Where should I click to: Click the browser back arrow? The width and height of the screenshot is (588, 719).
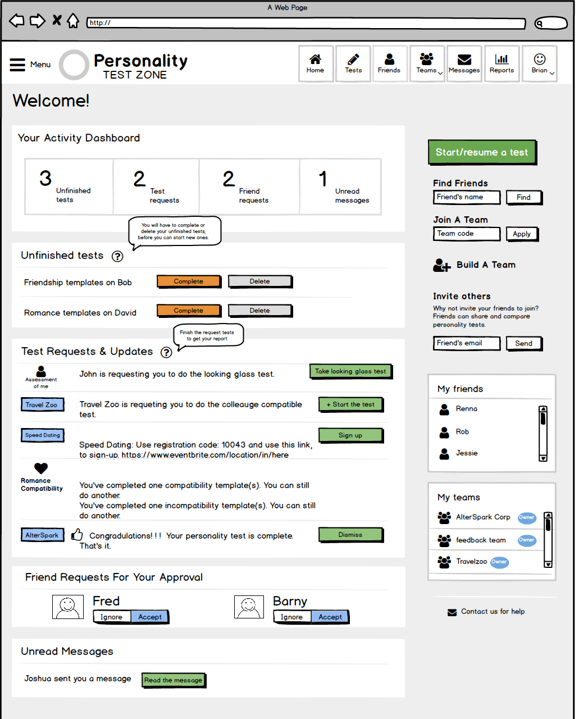tap(17, 21)
